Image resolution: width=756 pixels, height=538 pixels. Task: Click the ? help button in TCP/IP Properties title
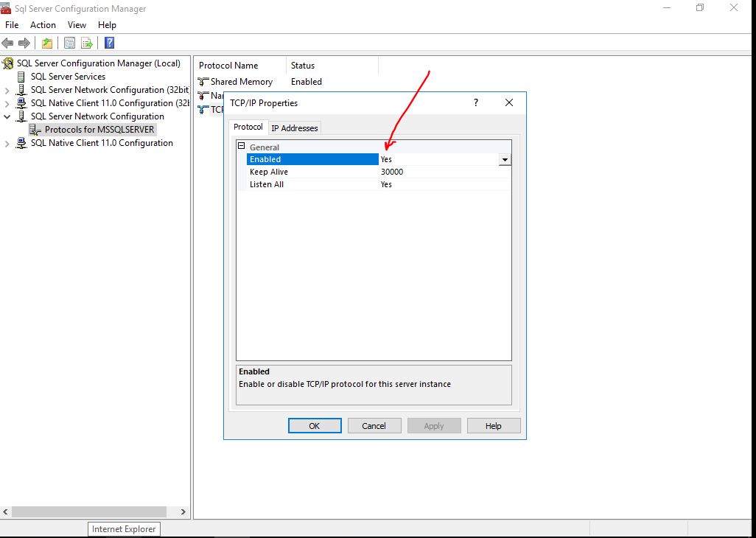476,102
